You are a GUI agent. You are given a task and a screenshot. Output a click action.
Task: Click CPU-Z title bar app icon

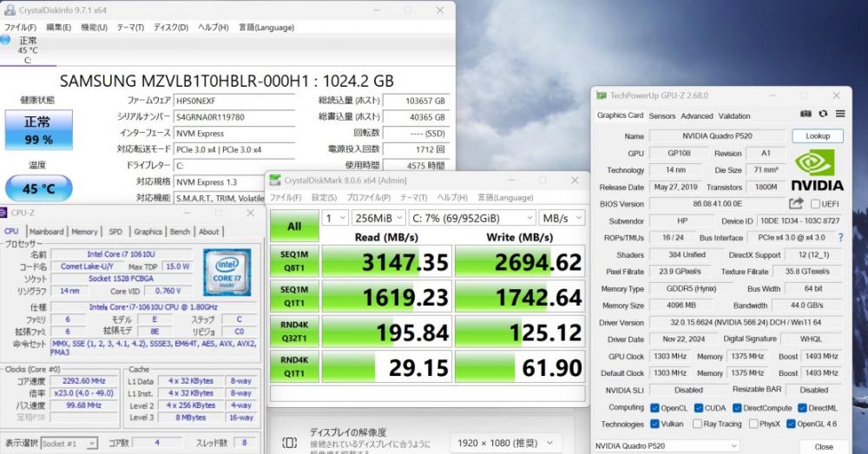3,213
